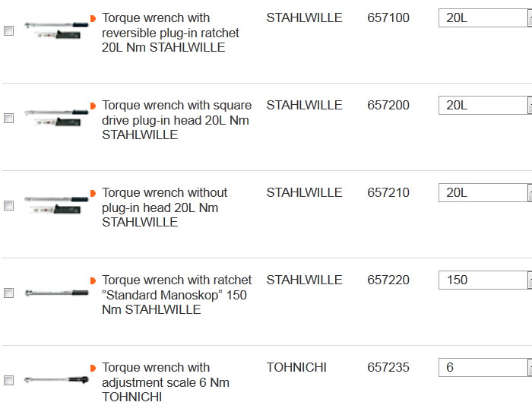Tick checkbox for square drive plug-in head wrench
Viewport: 532px width, 418px height.
click(x=9, y=119)
